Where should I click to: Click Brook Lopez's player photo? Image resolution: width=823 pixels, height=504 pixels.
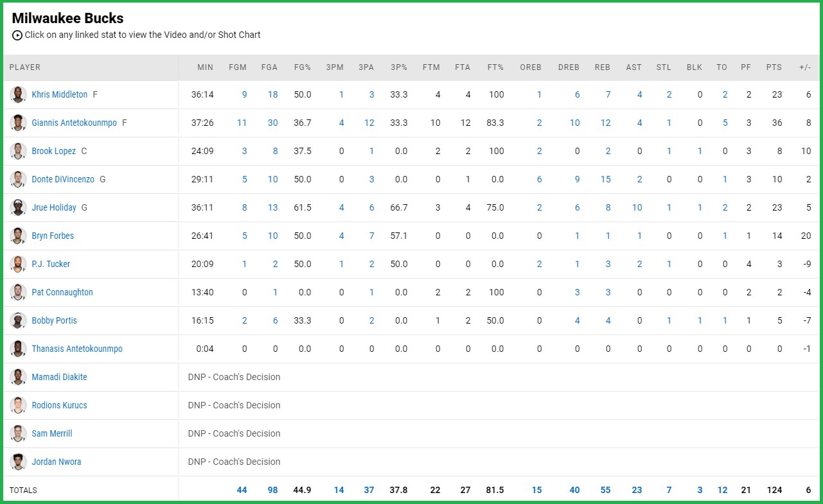18,151
